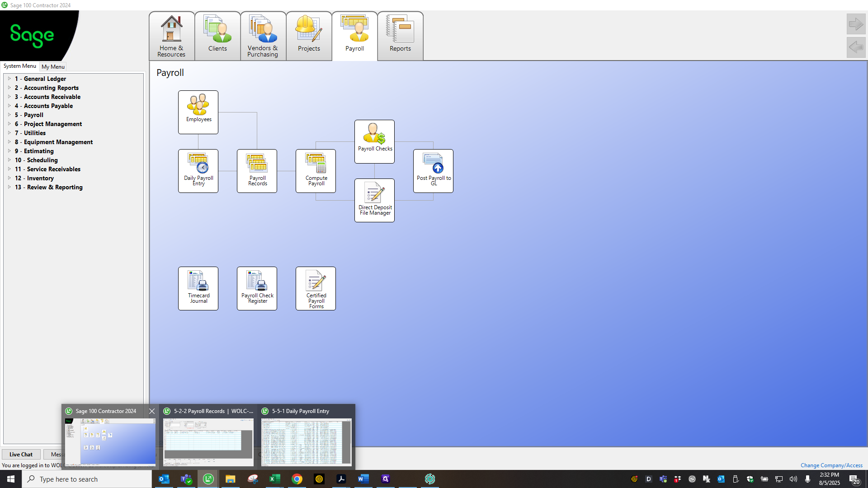The height and width of the screenshot is (488, 868).
Task: Open Microsoft Teams from the taskbar
Action: [186, 479]
